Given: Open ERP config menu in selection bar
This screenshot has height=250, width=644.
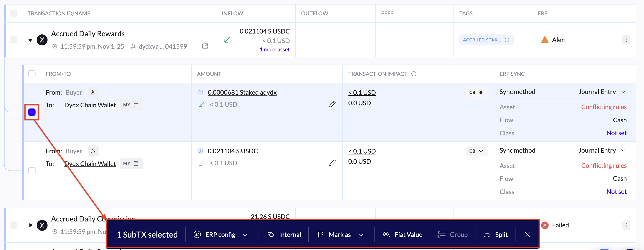Looking at the screenshot, I should [x=220, y=234].
